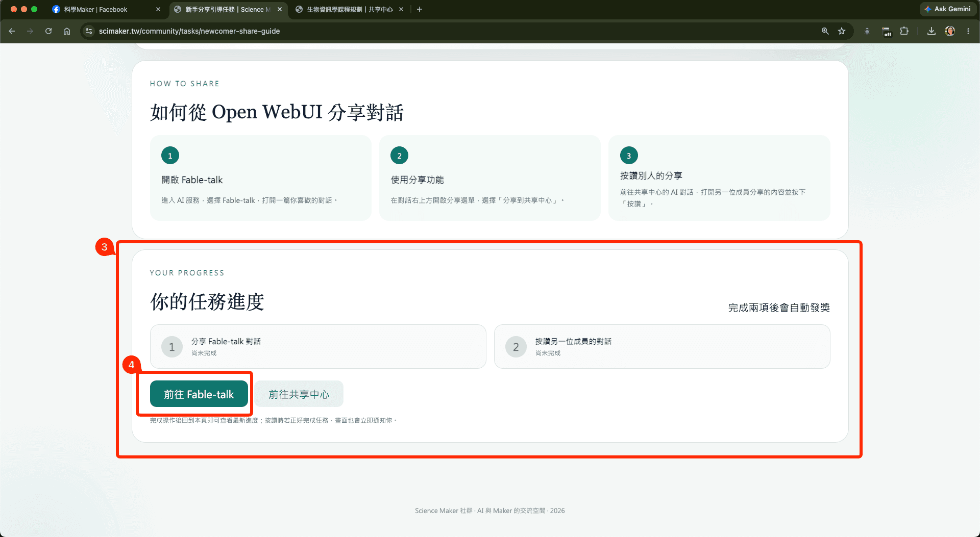Click the 完成操作後回到本頁 hint text
The image size is (980, 537).
coord(274,420)
